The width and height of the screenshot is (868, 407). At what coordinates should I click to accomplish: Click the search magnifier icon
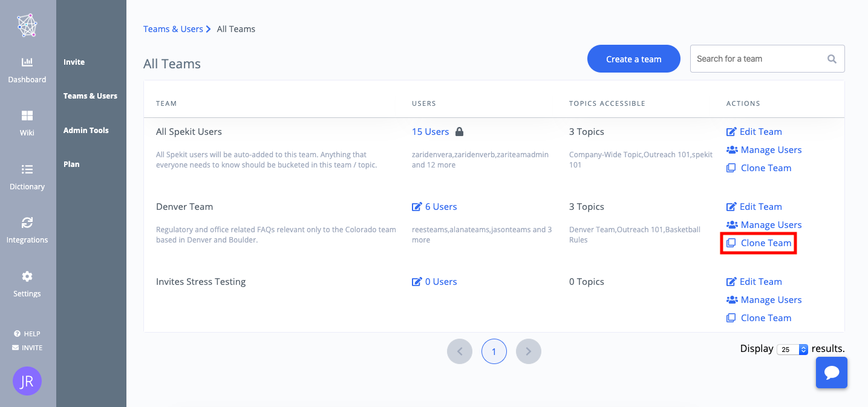point(832,59)
